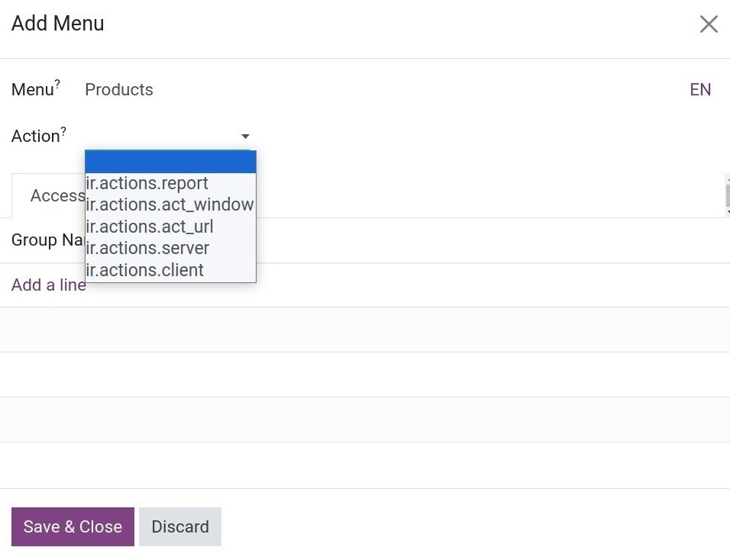The width and height of the screenshot is (730, 560).
Task: Pick ir.actions.act_window option
Action: (170, 205)
